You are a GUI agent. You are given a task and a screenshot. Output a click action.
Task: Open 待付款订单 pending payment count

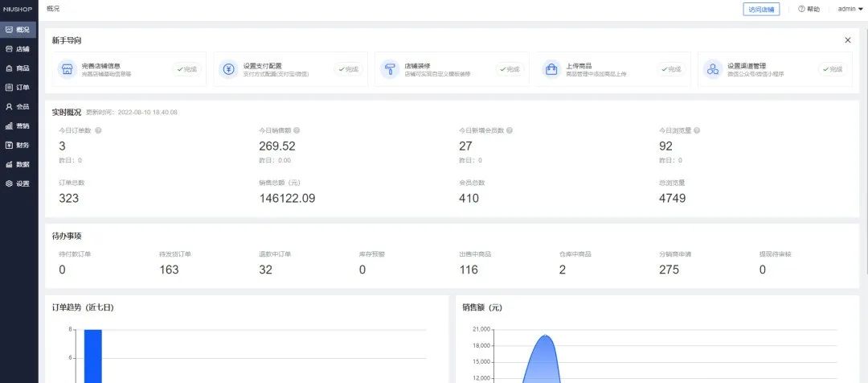coord(62,270)
